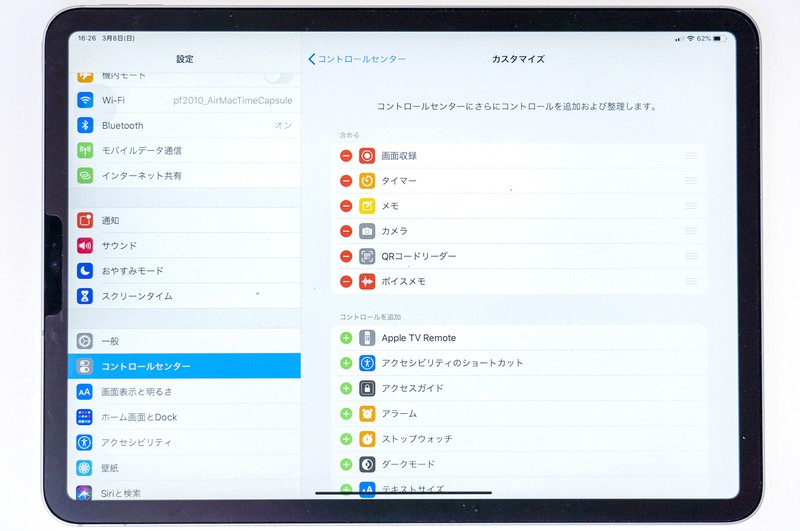The image size is (800, 531).
Task: Click the ホーム画面とDock grid icon
Action: (85, 417)
